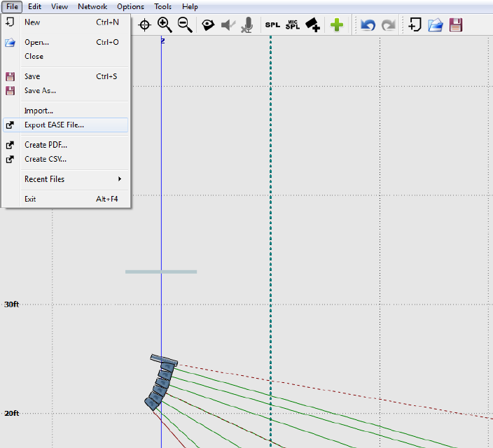493x448 pixels.
Task: Click Import in the File menu
Action: [x=39, y=111]
